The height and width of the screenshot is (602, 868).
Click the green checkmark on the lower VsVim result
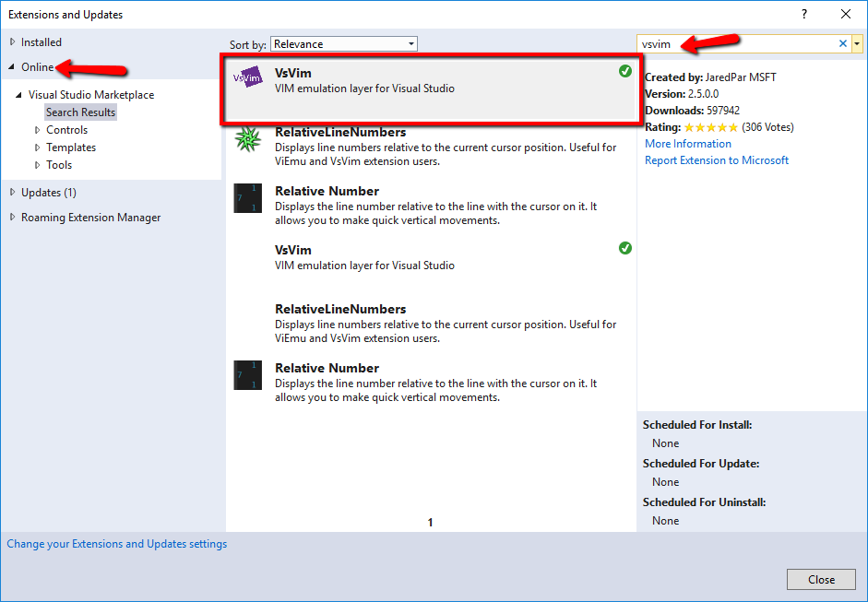[x=625, y=248]
